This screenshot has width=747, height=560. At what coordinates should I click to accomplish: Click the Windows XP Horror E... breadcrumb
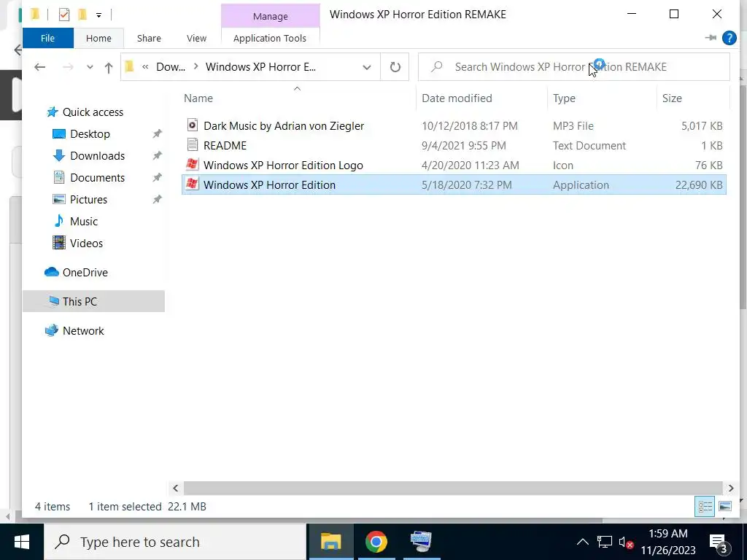260,67
